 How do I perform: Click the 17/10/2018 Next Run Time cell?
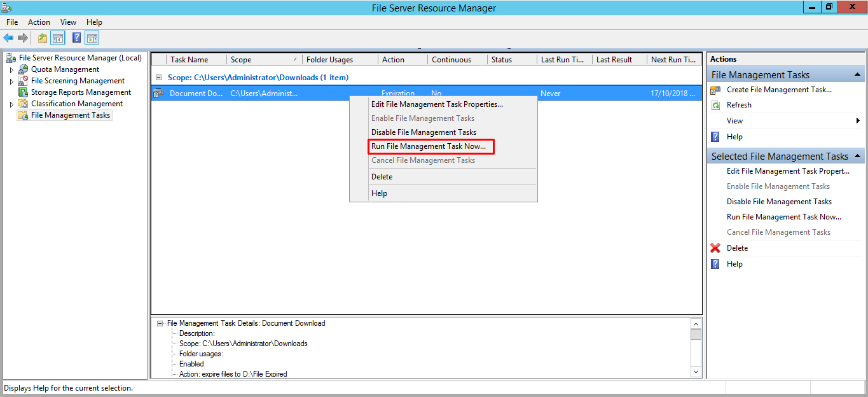coord(674,94)
